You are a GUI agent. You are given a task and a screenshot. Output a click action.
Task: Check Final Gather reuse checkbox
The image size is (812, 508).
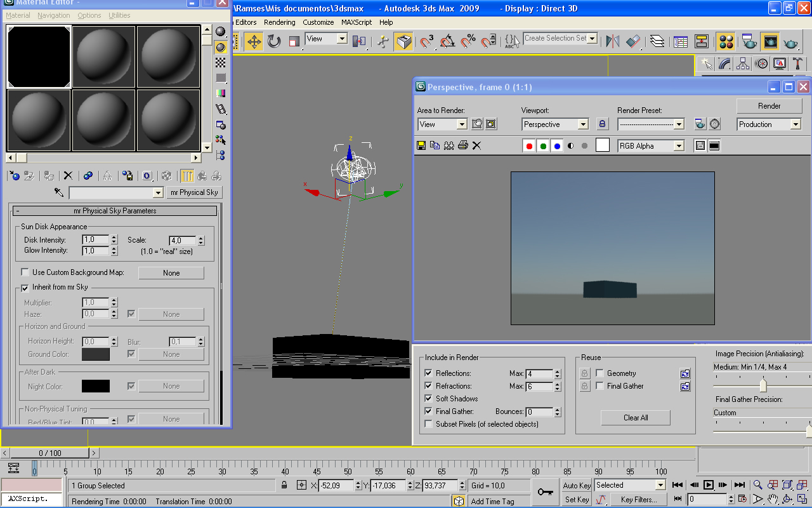coord(599,386)
